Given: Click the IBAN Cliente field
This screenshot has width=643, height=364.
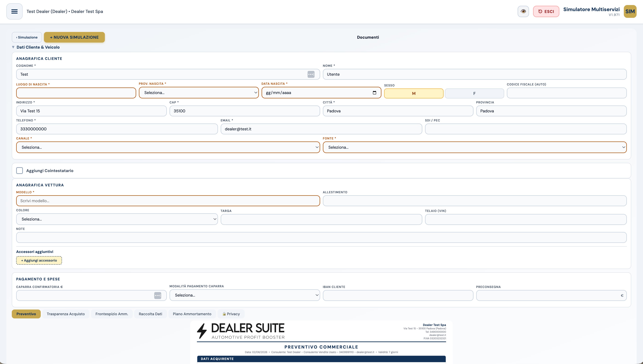Looking at the screenshot, I should [398, 296].
